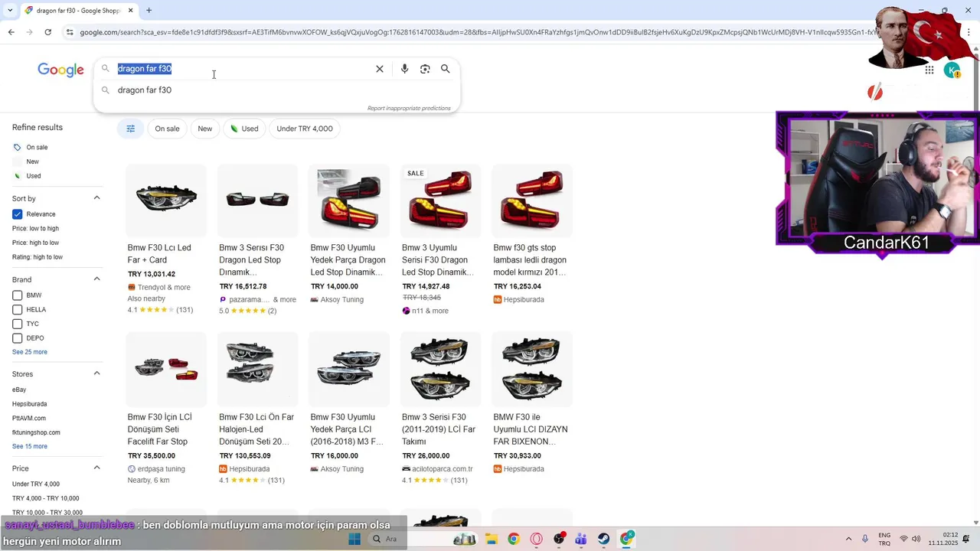Click Report inappropriate predictions
This screenshot has width=980, height=551.
pos(409,109)
